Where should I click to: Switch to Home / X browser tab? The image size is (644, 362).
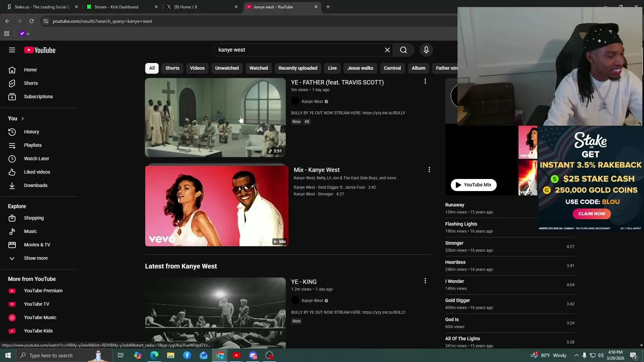click(x=200, y=7)
